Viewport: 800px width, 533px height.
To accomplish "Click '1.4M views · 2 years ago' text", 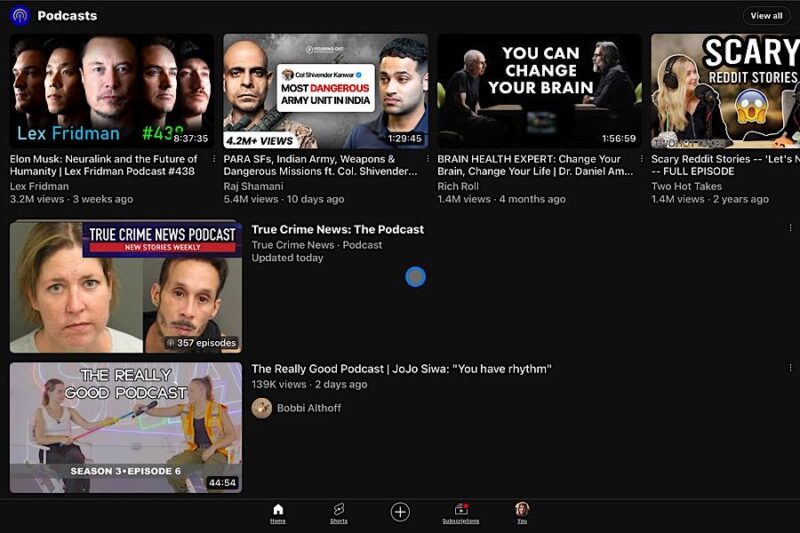I will [710, 199].
